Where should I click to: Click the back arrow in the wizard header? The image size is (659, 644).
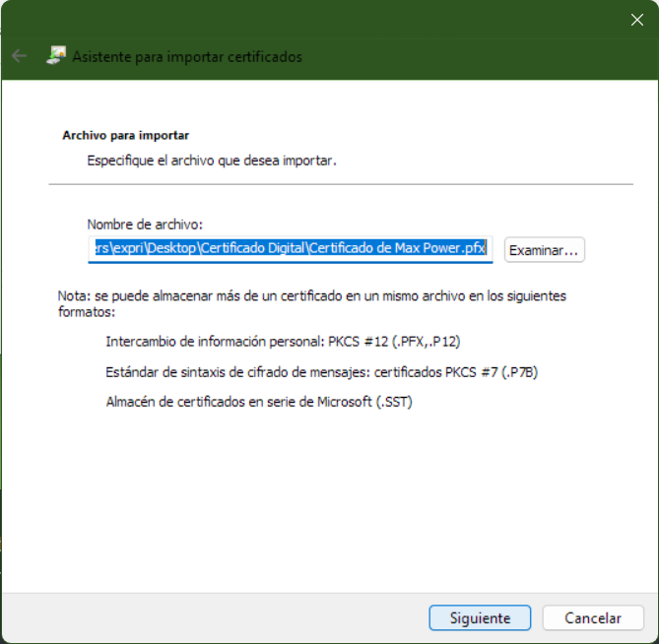[19, 56]
